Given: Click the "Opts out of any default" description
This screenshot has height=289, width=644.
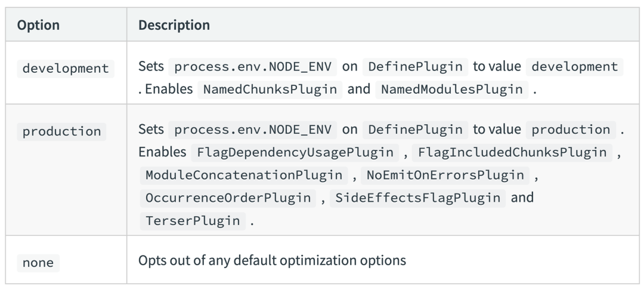Looking at the screenshot, I should pos(272,261).
